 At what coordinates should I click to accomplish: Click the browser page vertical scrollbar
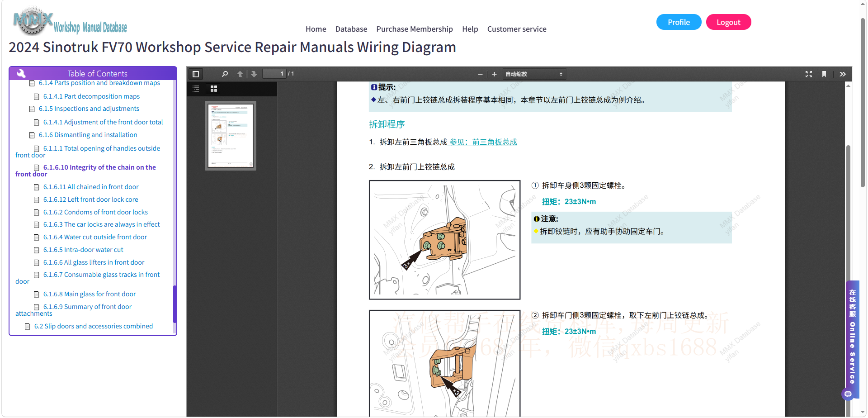coord(863,103)
